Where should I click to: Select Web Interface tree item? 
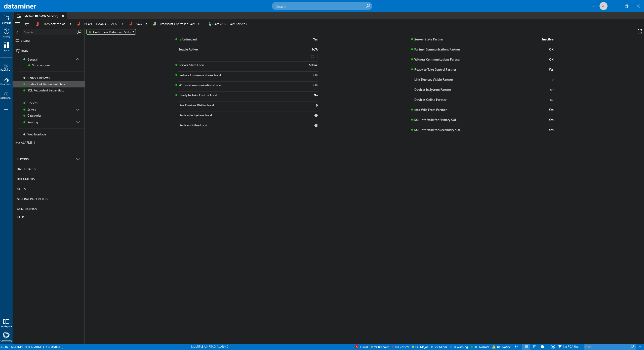point(36,134)
